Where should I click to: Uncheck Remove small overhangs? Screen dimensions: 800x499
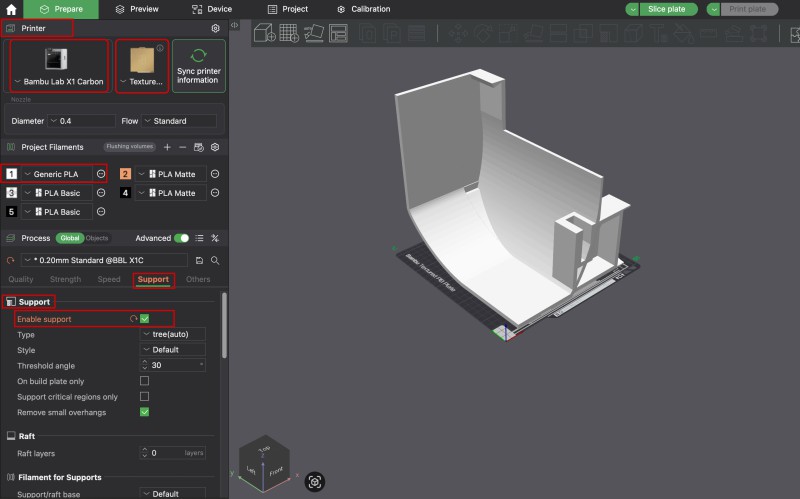pos(145,412)
